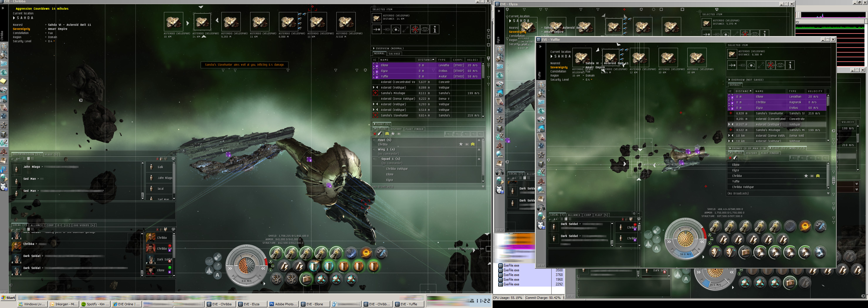Expand Chribba's Neocom with the double-arrow at top

[3, 8]
